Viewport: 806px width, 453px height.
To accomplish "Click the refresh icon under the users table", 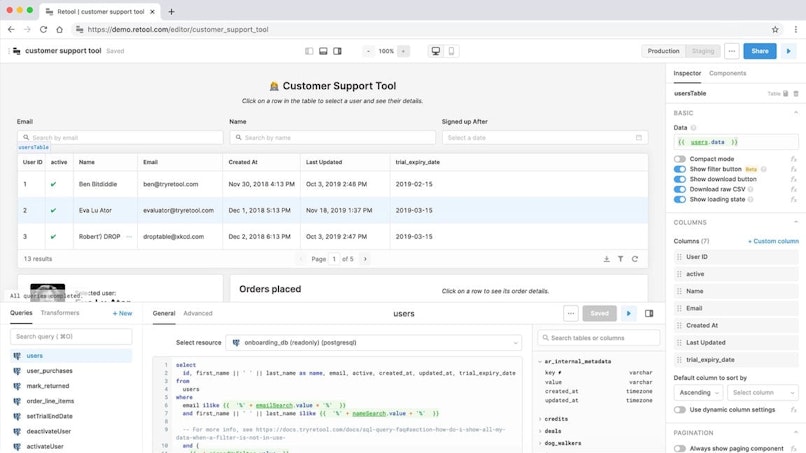I will point(635,259).
